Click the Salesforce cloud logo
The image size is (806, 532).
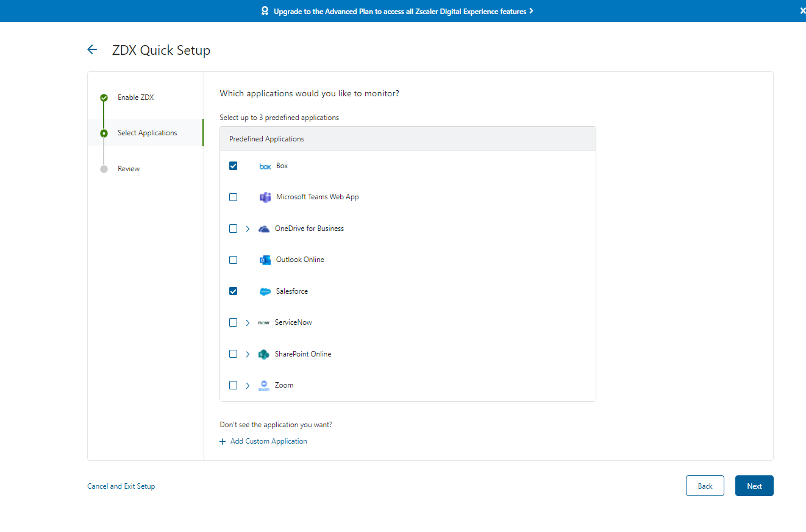click(x=265, y=292)
